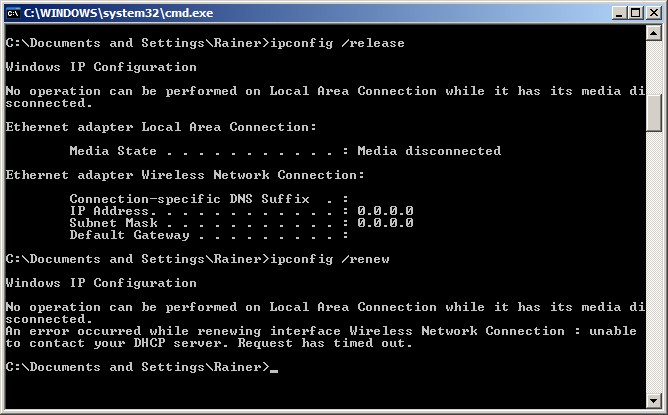The height and width of the screenshot is (415, 668).
Task: Click the Connection-specific DNS Suffix line
Action: (209, 199)
